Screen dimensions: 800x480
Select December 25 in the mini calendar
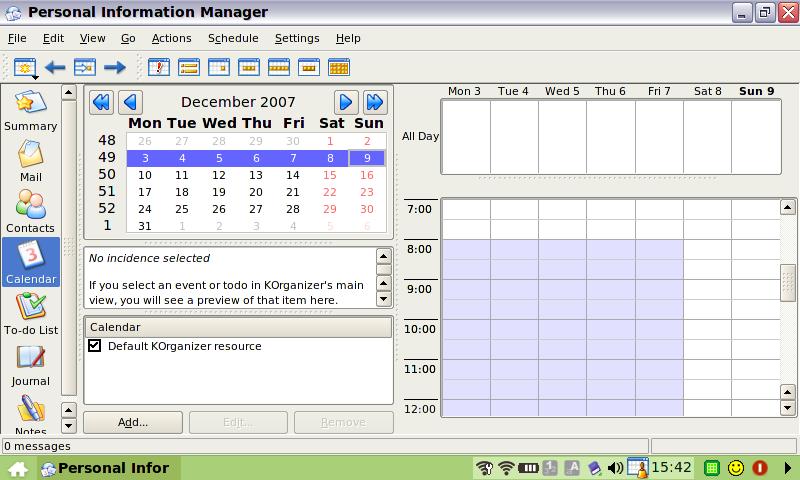tap(182, 209)
